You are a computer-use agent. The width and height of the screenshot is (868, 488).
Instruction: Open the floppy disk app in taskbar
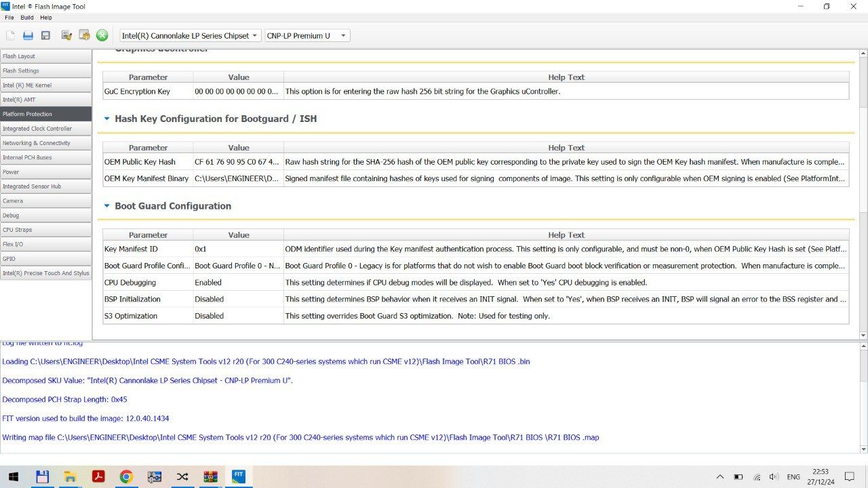[x=42, y=476]
